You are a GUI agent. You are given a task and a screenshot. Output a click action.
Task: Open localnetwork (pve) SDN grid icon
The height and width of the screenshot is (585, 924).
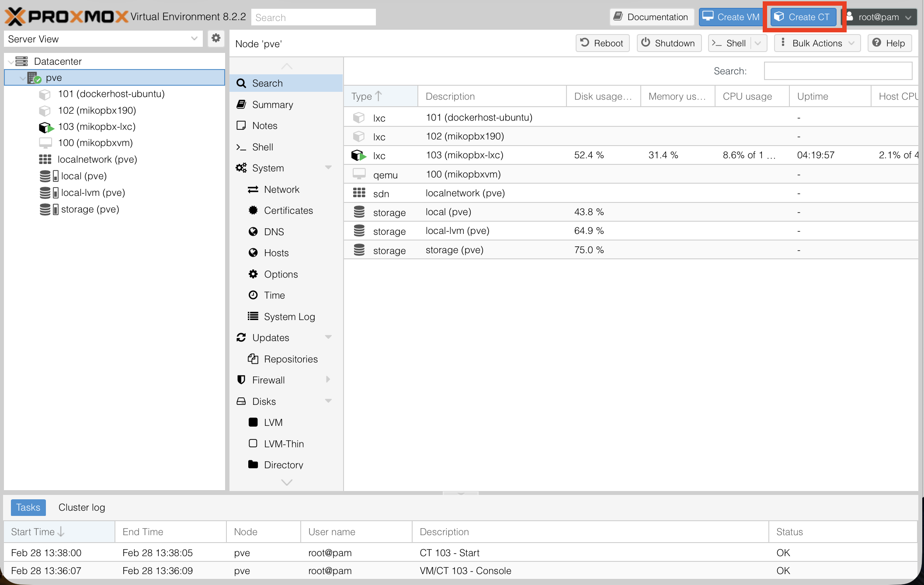45,160
